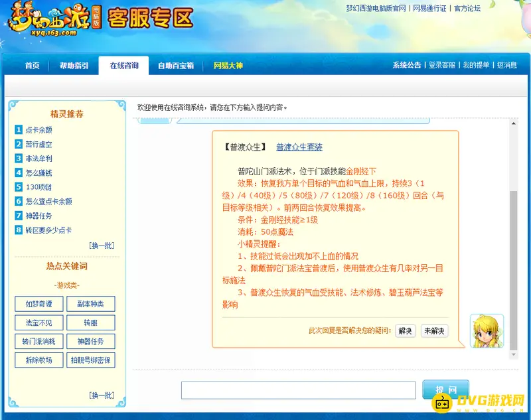Select the 怎么查点卡余额 question
This screenshot has height=420, width=531.
pyautogui.click(x=48, y=201)
